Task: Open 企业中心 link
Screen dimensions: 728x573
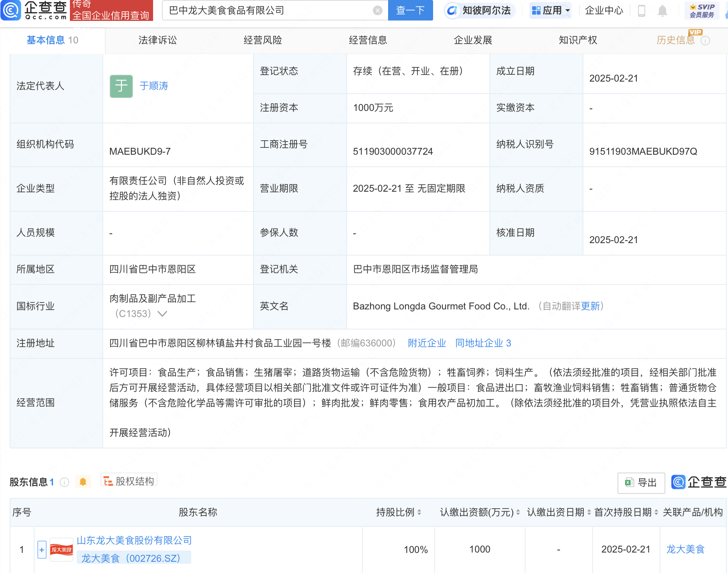Action: [x=604, y=10]
